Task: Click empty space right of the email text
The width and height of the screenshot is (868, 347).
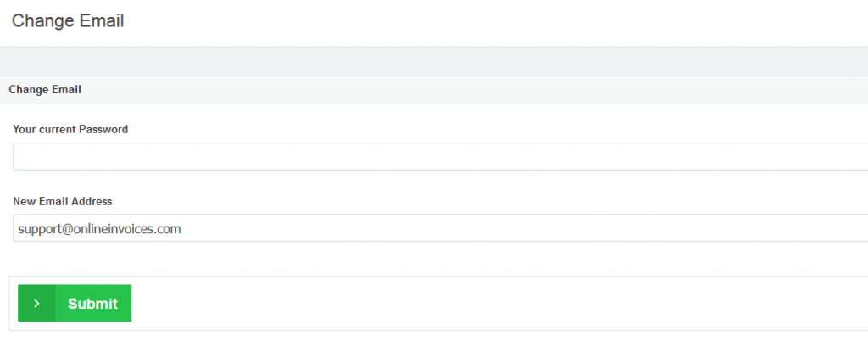Action: point(509,229)
